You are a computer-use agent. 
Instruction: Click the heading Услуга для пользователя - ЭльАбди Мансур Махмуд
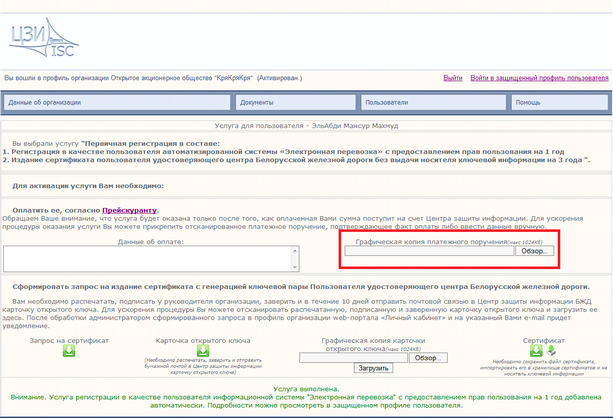tap(306, 126)
